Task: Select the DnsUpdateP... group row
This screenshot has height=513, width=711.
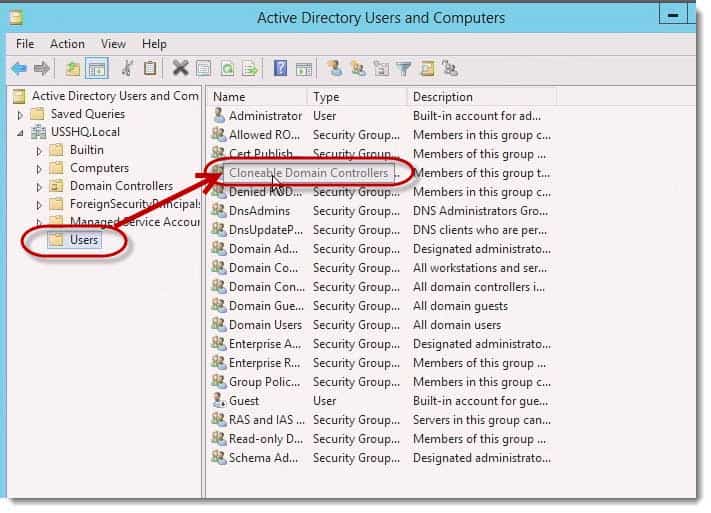Action: coord(381,230)
